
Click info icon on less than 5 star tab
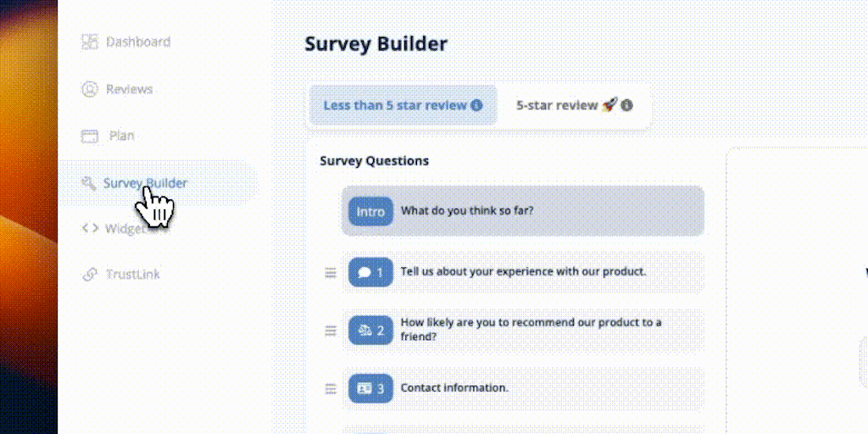476,106
